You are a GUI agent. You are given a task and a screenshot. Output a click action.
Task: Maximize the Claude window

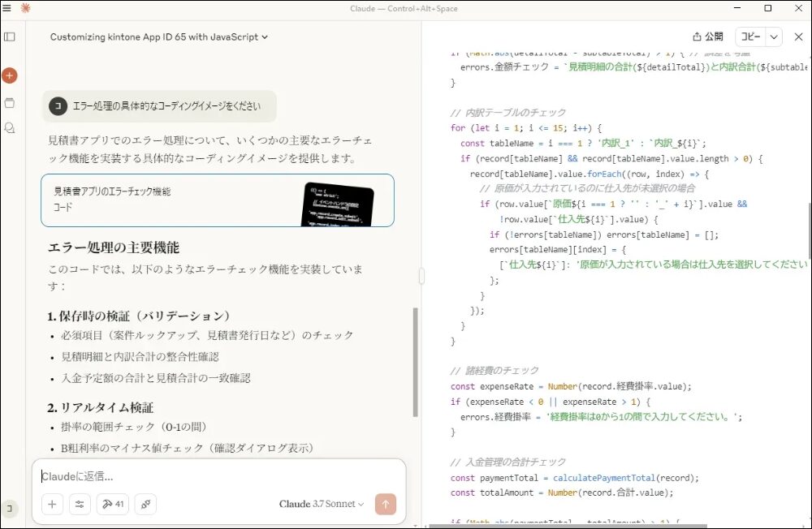click(x=768, y=8)
